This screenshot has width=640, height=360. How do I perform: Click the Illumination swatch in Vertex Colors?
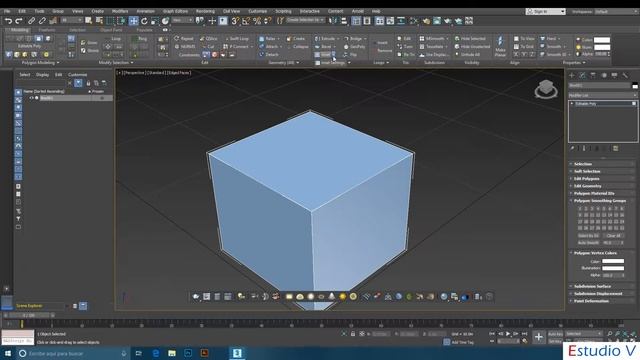[613, 268]
